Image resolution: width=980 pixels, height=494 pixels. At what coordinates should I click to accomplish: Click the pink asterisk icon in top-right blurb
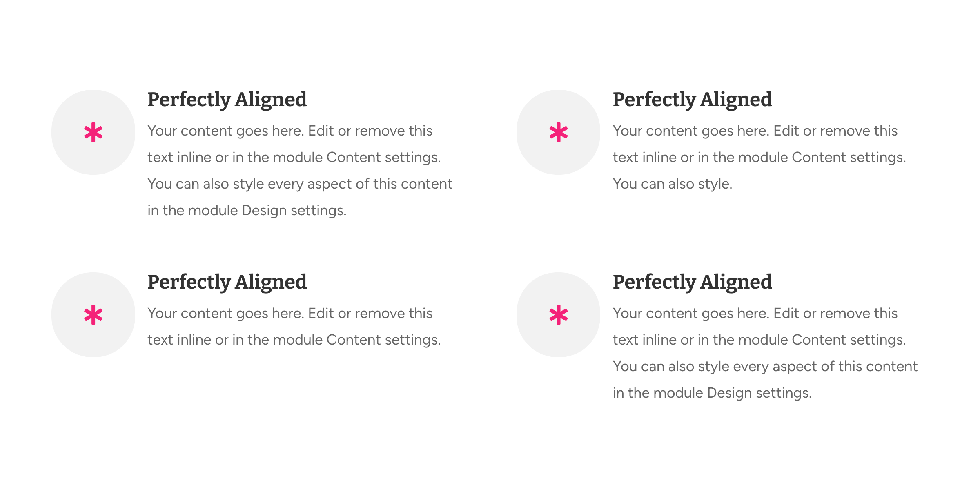coord(559,132)
